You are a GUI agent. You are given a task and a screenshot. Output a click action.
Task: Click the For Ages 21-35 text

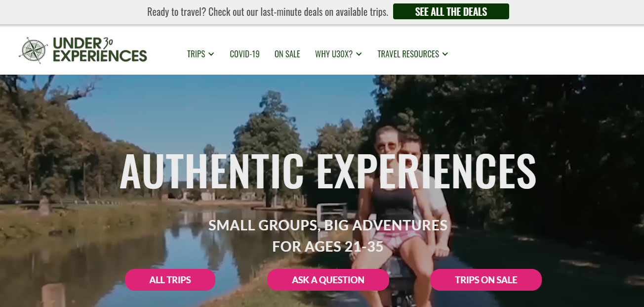(328, 246)
